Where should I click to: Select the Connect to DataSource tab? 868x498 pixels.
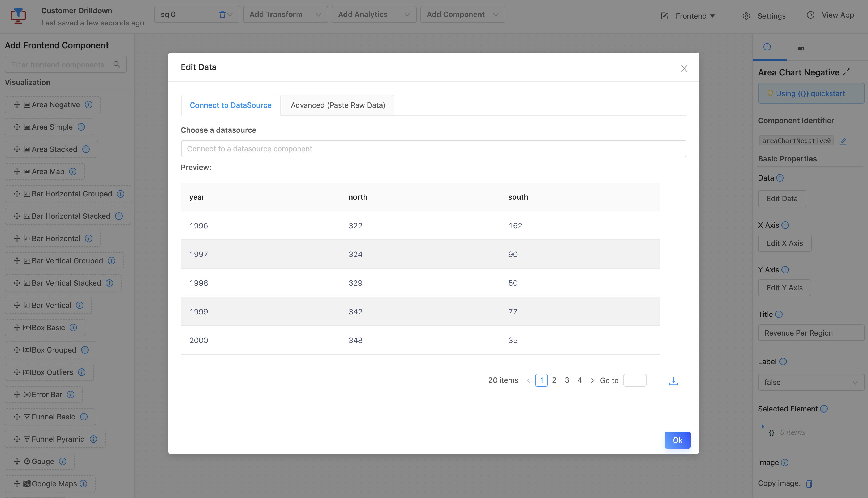pyautogui.click(x=230, y=105)
